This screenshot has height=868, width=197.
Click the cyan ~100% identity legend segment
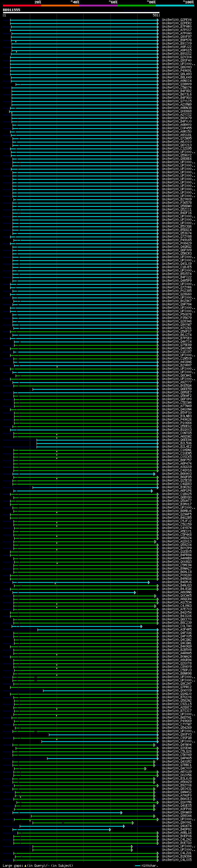(175, 6)
